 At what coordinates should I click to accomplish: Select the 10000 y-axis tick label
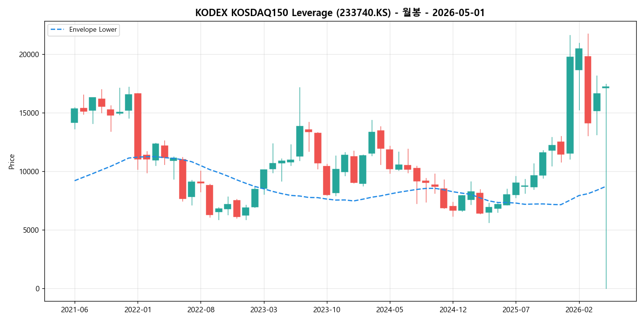(x=30, y=172)
